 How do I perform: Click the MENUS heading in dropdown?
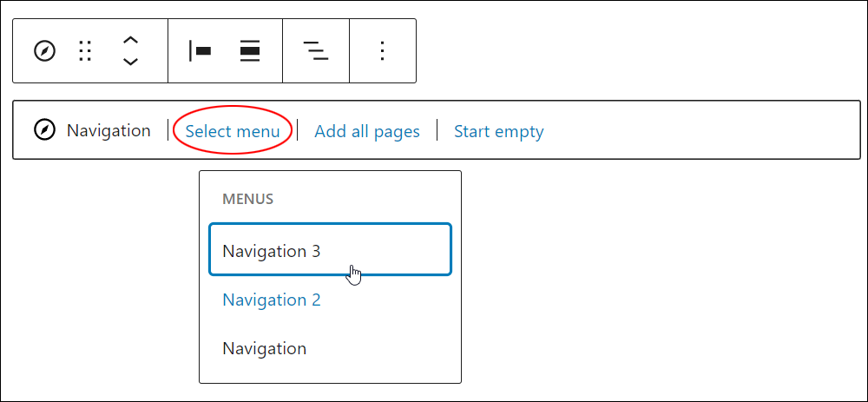click(x=248, y=200)
